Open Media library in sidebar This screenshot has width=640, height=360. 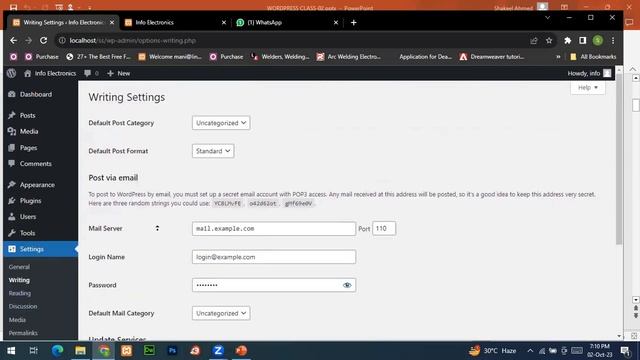click(29, 131)
